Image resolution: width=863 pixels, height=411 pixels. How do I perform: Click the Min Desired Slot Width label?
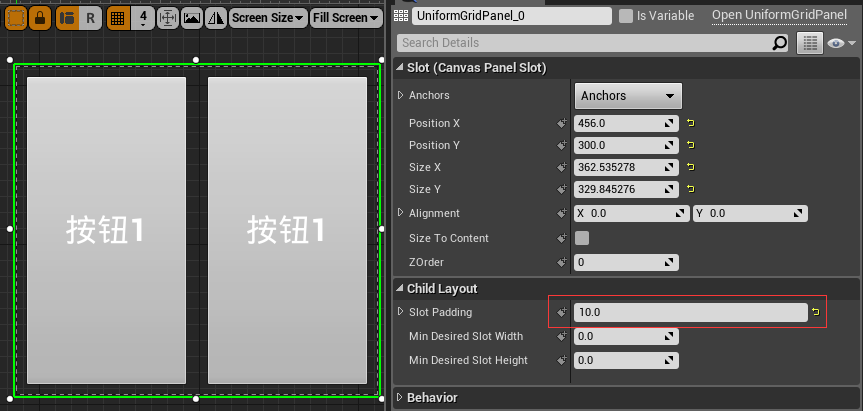[x=466, y=336]
